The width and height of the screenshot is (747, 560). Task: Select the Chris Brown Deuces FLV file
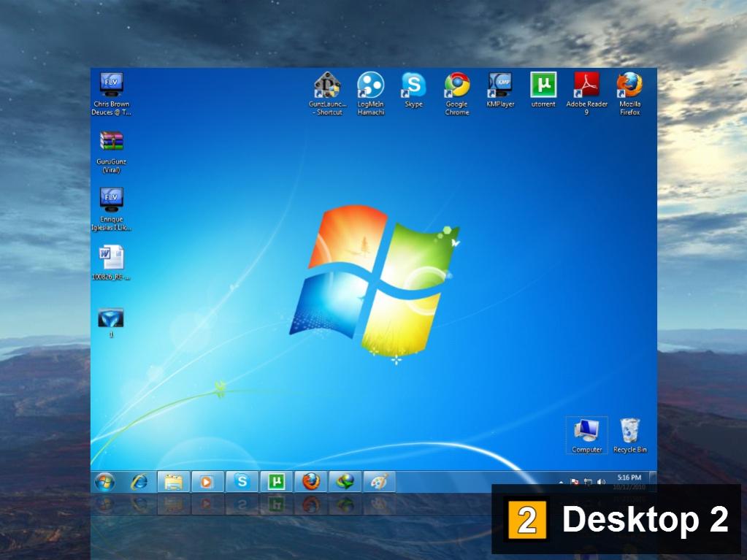tap(111, 93)
